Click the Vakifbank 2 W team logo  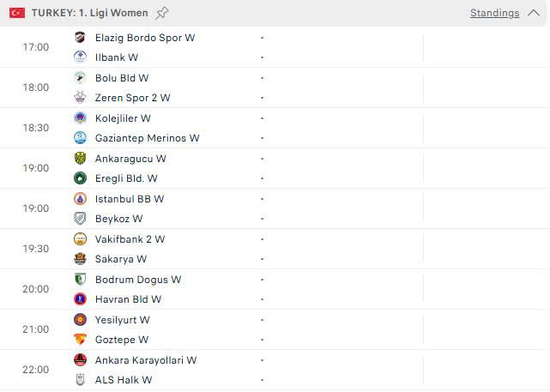(80, 238)
